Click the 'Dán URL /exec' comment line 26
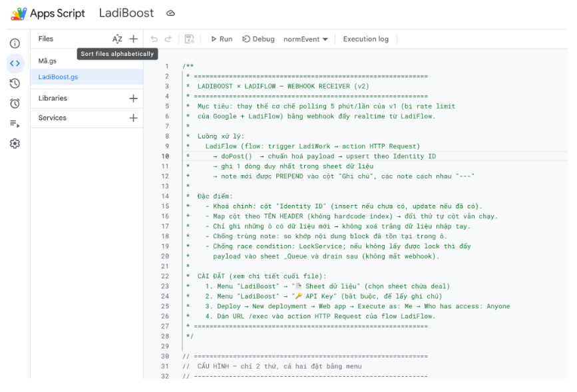 click(320, 316)
